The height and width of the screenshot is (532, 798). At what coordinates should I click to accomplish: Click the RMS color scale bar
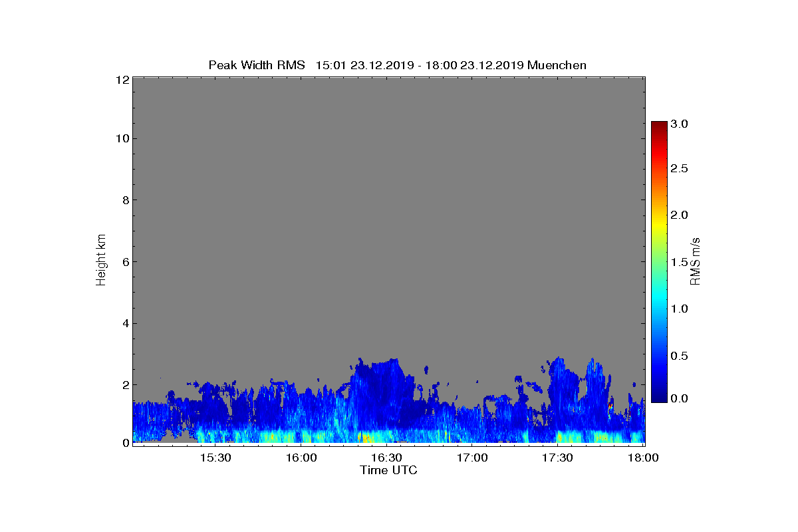tap(659, 261)
